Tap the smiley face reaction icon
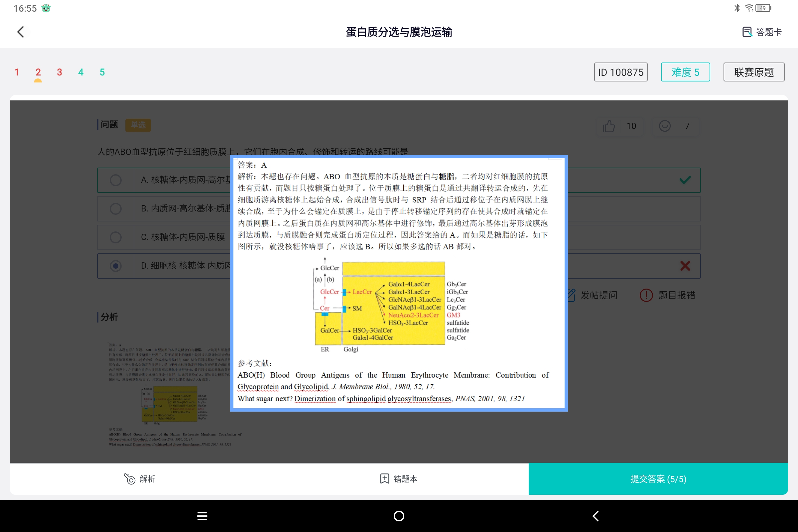798x532 pixels. pos(664,126)
